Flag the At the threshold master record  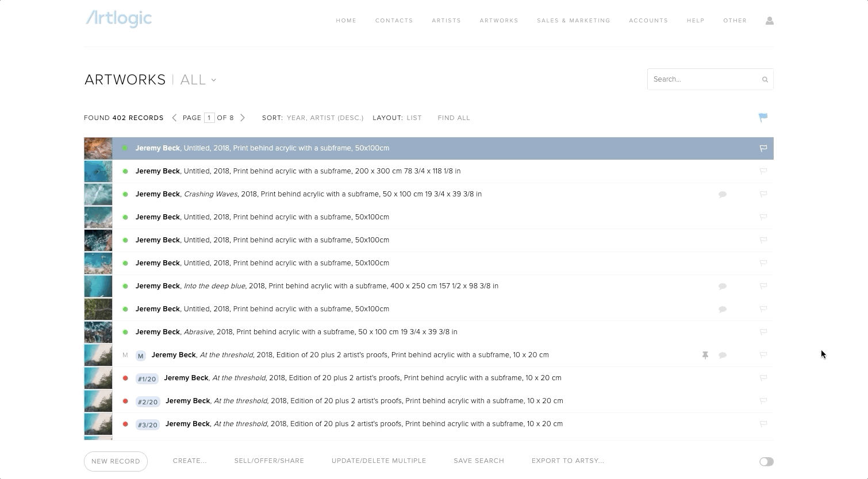(763, 355)
